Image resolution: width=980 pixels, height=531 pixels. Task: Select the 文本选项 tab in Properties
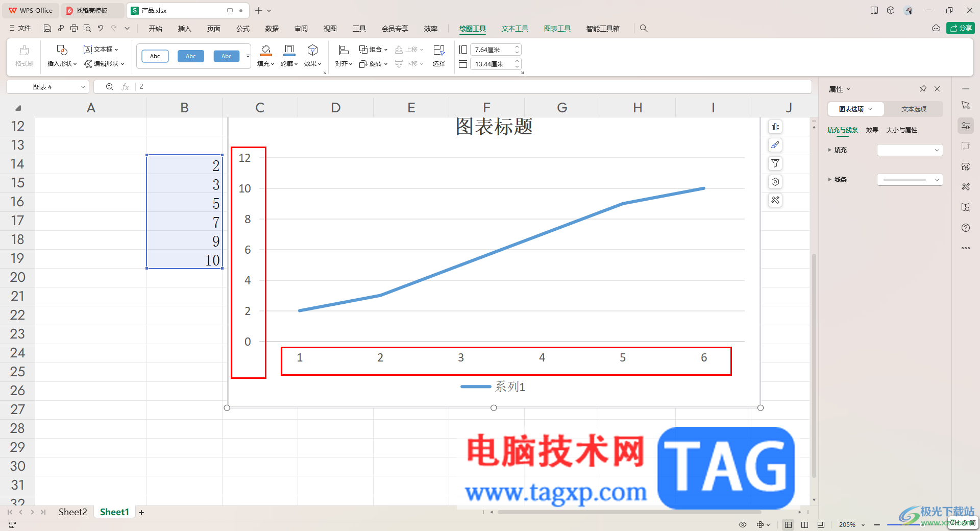(x=914, y=109)
